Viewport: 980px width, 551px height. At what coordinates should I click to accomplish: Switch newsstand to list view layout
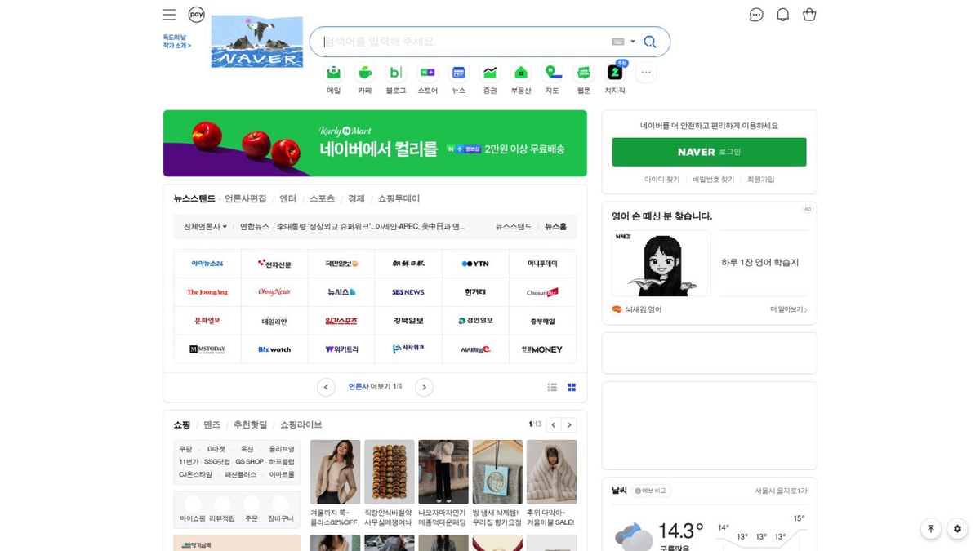[552, 387]
